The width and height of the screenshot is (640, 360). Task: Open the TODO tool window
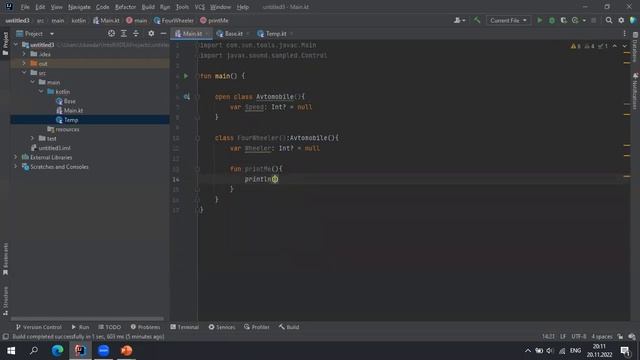(109, 327)
